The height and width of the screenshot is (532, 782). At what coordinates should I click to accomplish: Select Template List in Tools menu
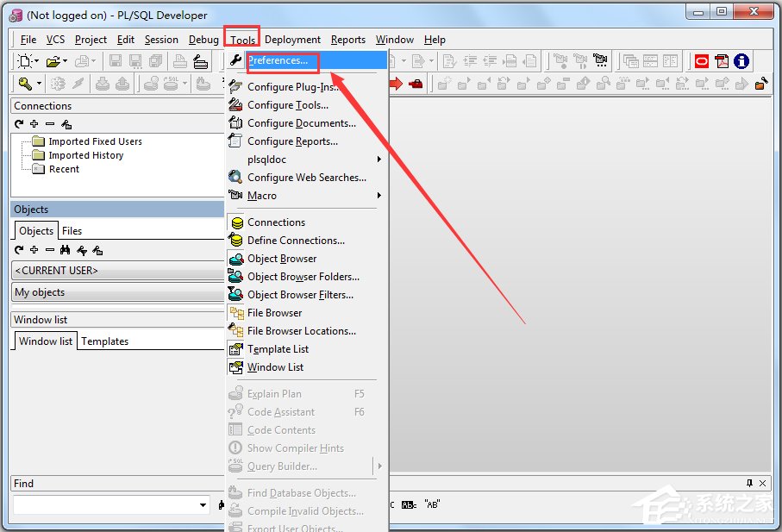(307, 349)
